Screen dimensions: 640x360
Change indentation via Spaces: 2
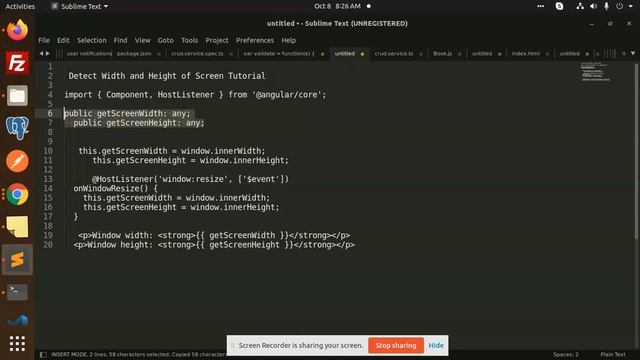coord(566,354)
